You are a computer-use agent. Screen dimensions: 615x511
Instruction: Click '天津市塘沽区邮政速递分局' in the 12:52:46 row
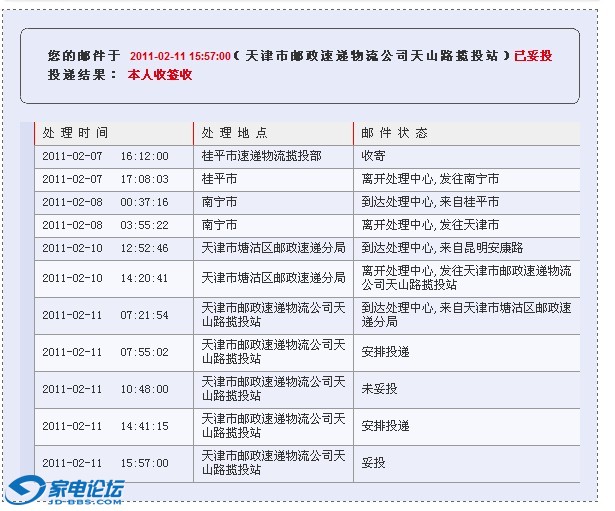coord(273,248)
